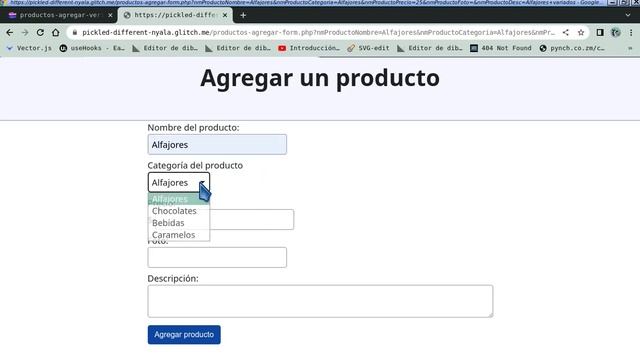Image resolution: width=640 pixels, height=360 pixels.
Task: Open the side panel icon
Action: (600, 32)
